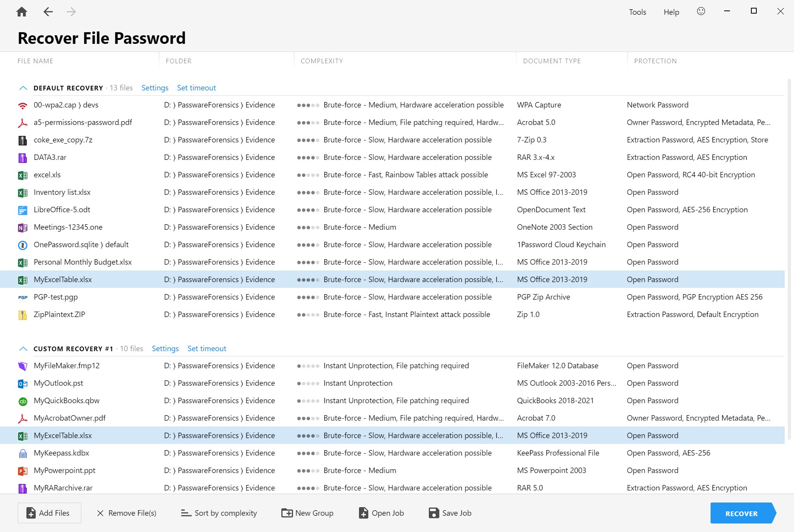
Task: Click the Open Job button
Action: 381,513
